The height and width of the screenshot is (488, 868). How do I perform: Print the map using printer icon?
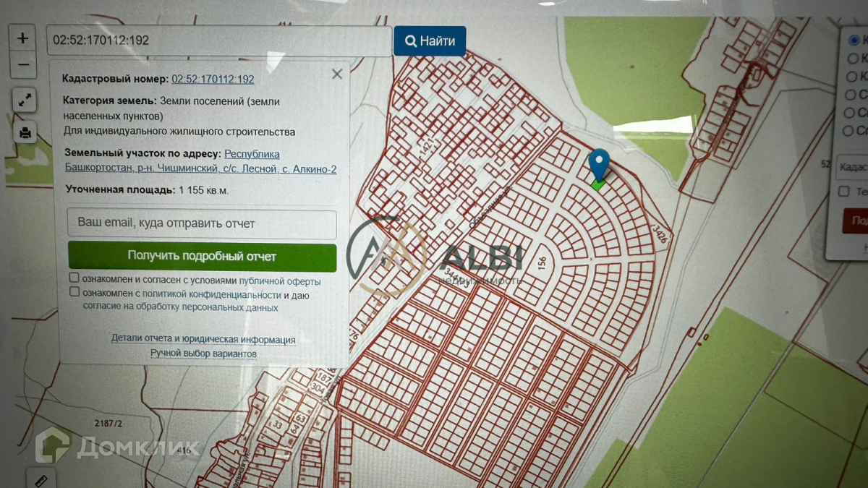(x=25, y=132)
